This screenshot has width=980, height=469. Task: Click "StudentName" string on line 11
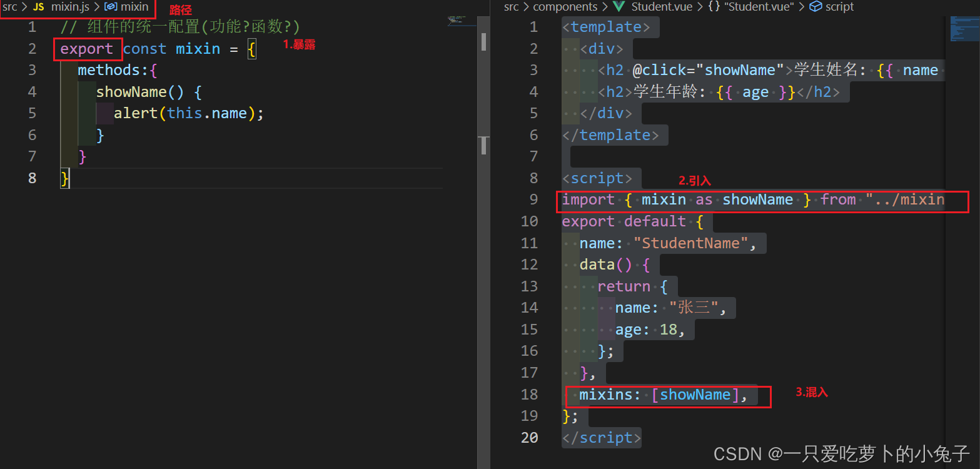pos(690,243)
